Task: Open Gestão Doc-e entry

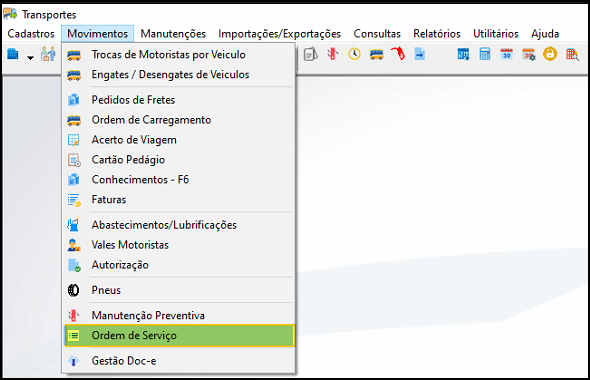Action: click(179, 361)
